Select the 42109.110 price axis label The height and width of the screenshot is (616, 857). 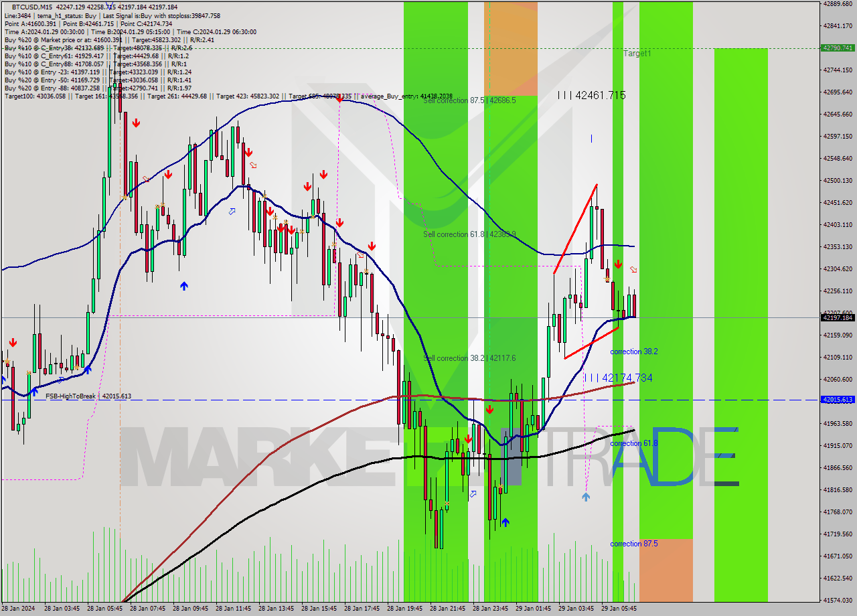tap(838, 358)
